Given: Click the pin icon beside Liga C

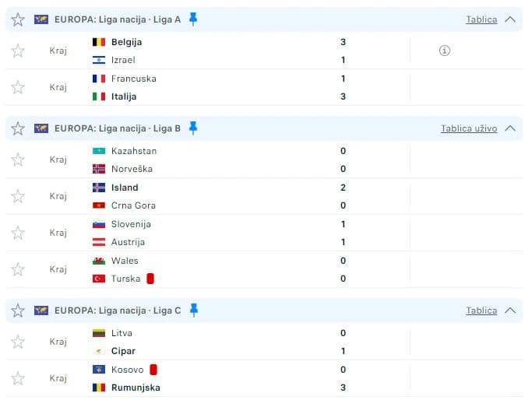Looking at the screenshot, I should [194, 310].
